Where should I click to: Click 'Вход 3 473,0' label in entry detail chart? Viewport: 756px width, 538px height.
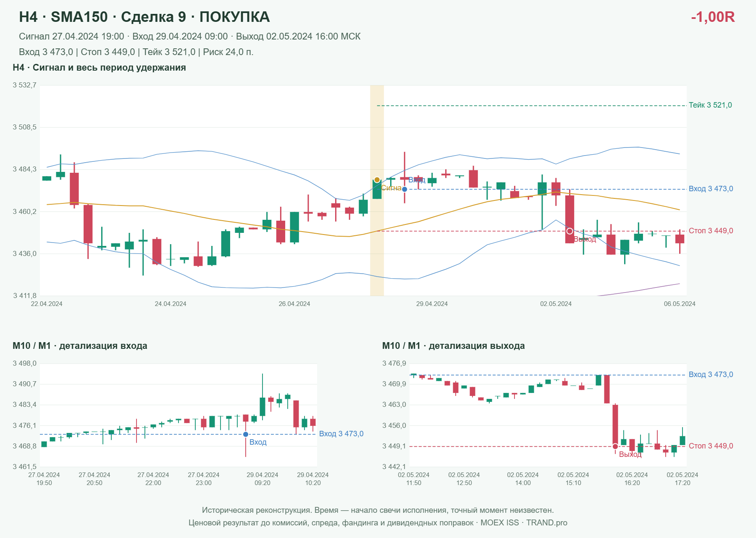341,434
